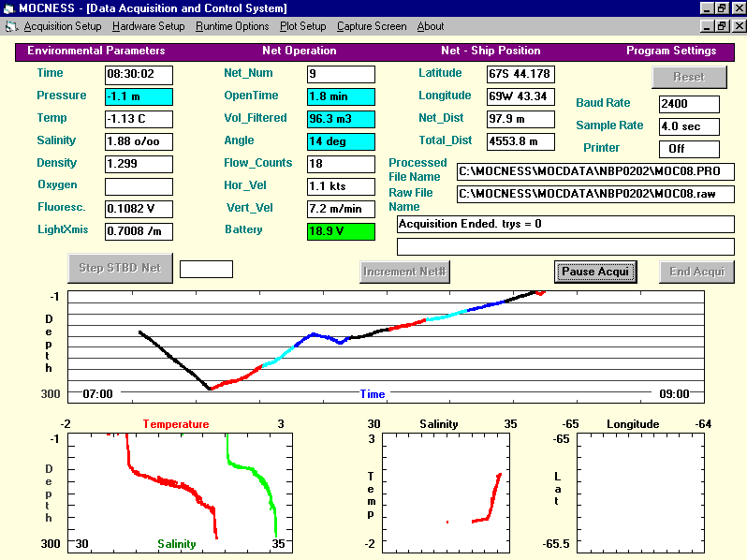Click the Sample Rate field showing 4.0 sec

pos(689,126)
